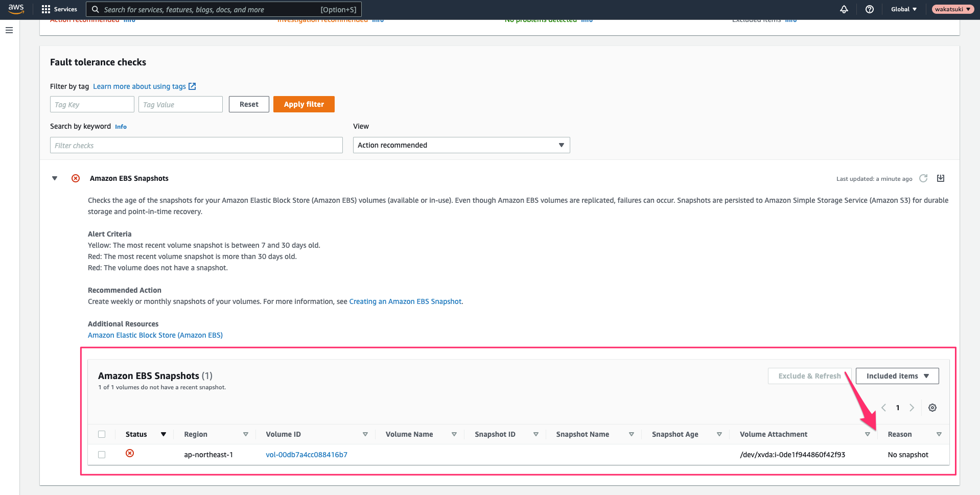
Task: Open Services grid menu
Action: click(59, 9)
